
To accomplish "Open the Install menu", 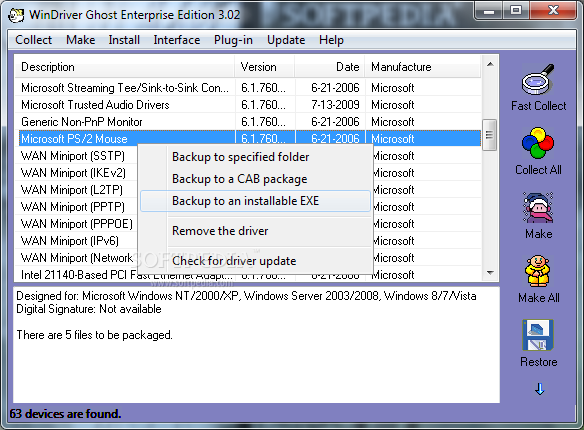I will 124,40.
